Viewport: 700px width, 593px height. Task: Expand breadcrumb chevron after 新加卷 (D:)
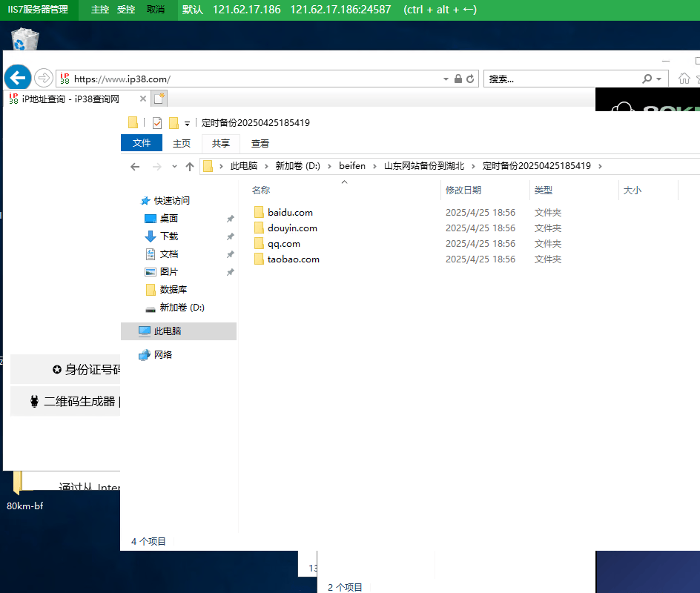329,167
